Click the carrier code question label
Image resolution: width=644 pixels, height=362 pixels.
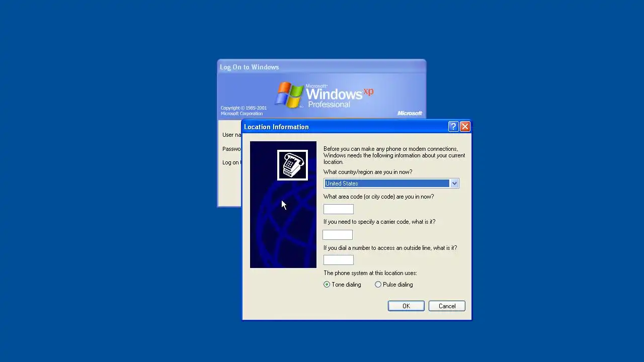point(379,222)
